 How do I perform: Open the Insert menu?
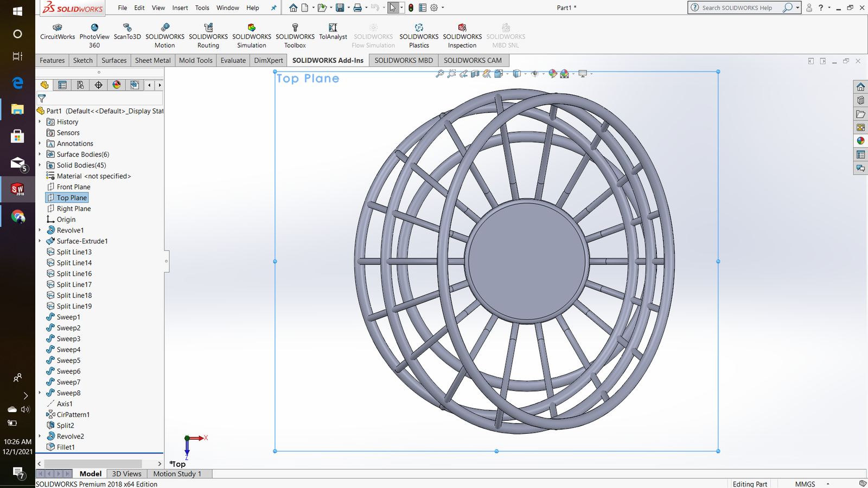pos(180,8)
